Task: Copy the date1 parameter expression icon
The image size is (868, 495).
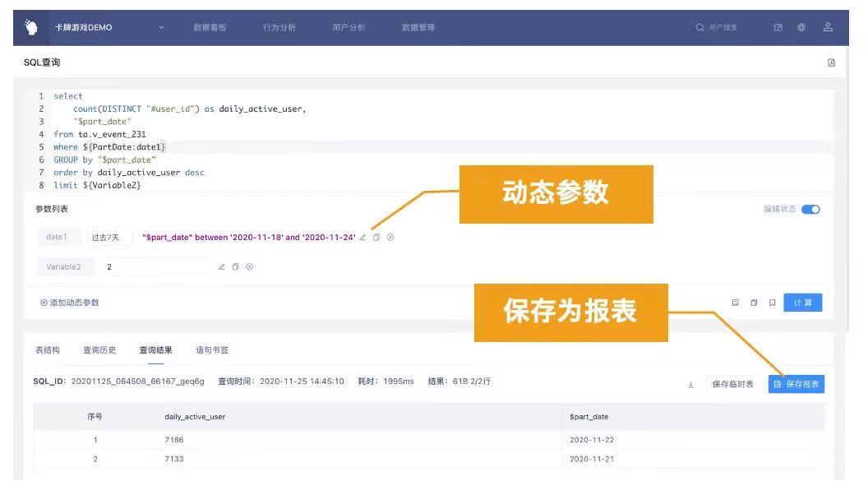Action: (376, 238)
